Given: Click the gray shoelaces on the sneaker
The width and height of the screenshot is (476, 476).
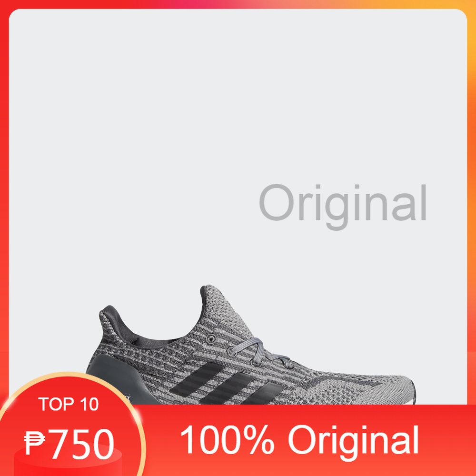Looking at the screenshot, I should pos(261,352).
